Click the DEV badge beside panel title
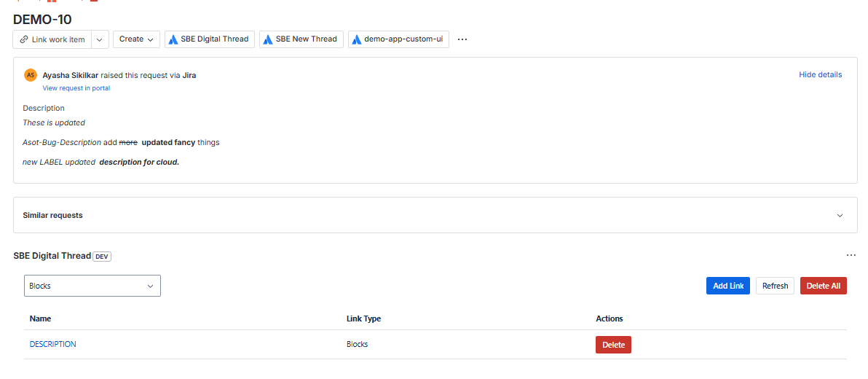 (102, 257)
